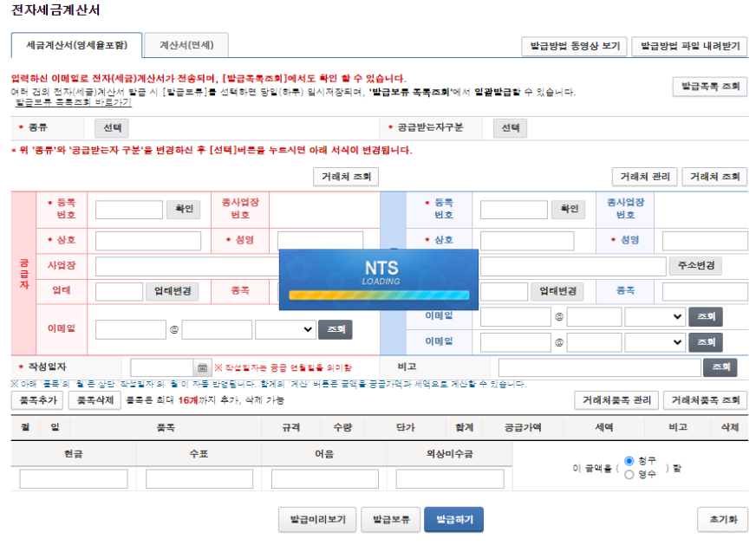
Task: Add an item row with 품목추가
Action: point(35,401)
